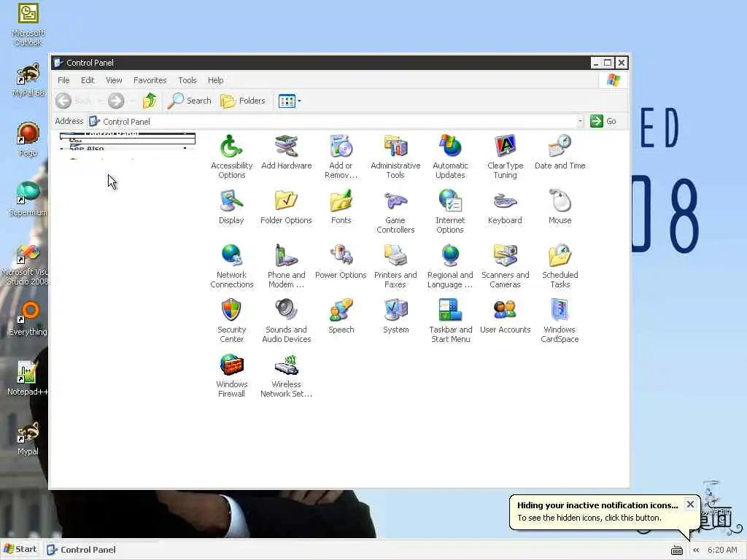The image size is (747, 560).
Task: Open Accessibility Options applet
Action: (x=231, y=156)
